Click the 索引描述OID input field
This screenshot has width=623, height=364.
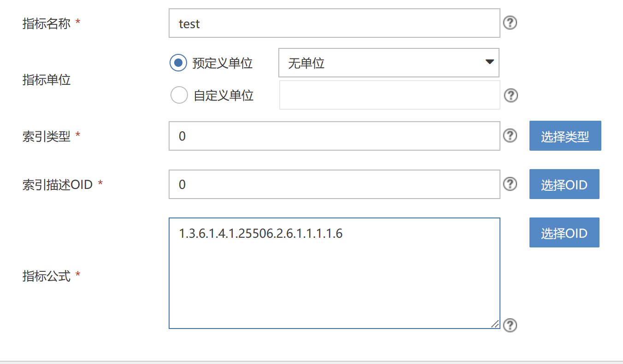[x=334, y=184]
